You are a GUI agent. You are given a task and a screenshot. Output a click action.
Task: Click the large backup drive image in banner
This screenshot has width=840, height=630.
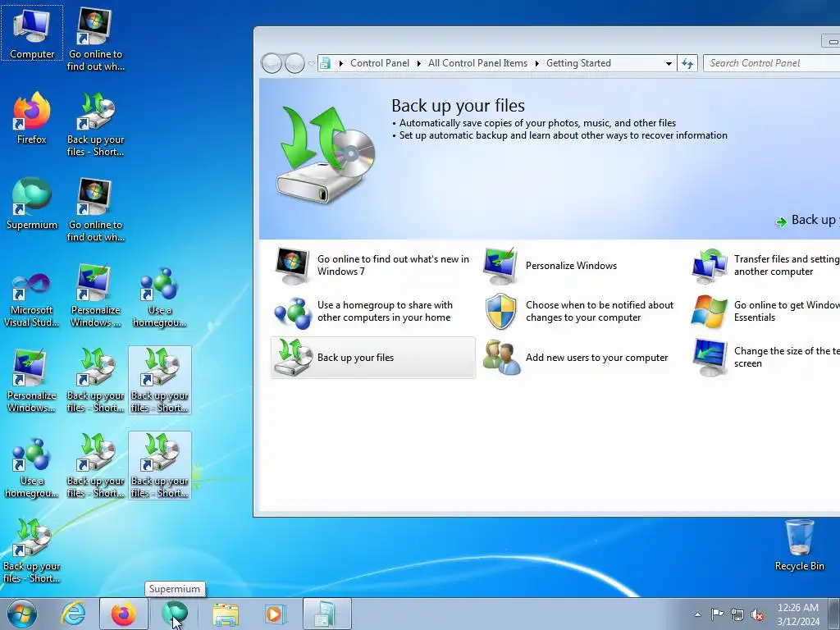pos(325,153)
